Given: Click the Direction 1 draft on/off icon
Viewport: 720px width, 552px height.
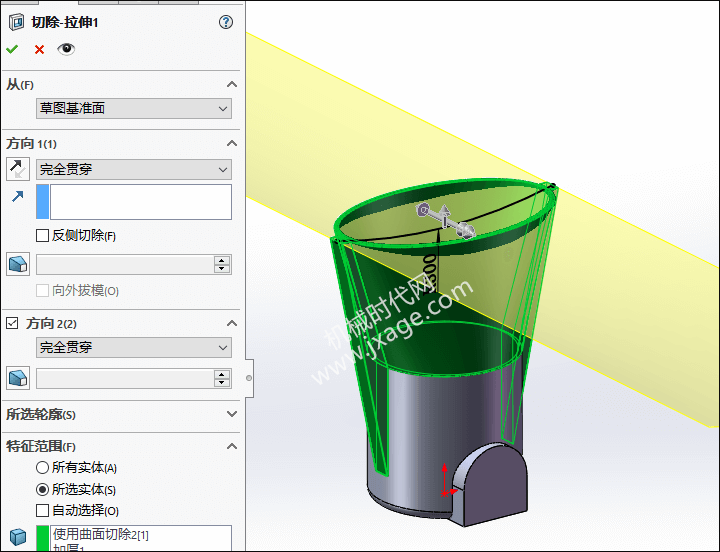Looking at the screenshot, I should tap(18, 264).
